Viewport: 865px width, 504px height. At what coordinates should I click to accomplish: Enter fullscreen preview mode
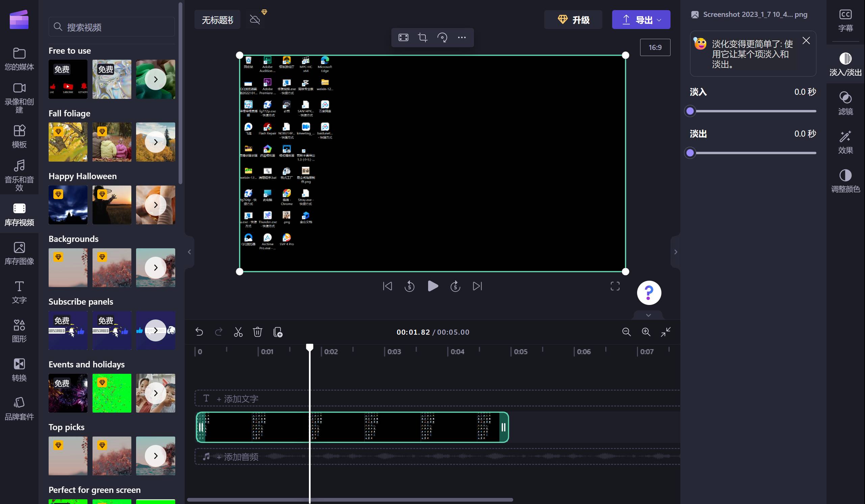(615, 286)
